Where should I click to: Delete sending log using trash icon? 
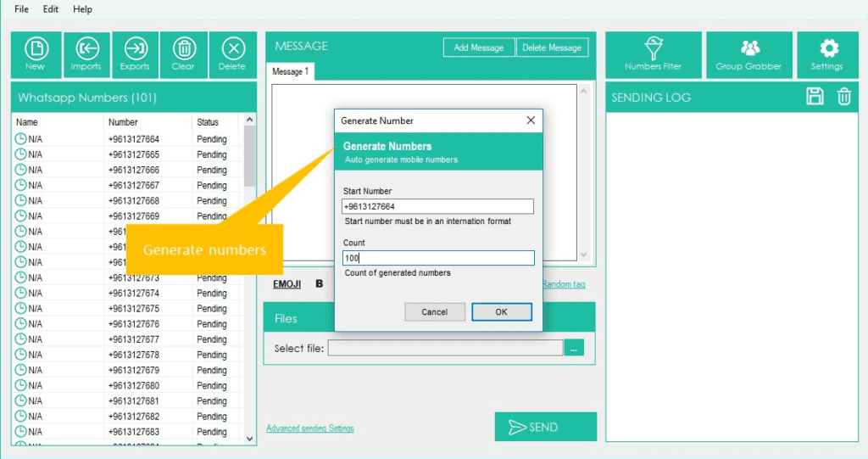(x=844, y=97)
